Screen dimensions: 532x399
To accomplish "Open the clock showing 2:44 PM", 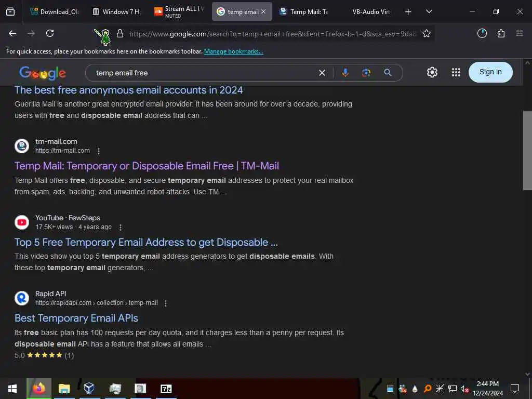I will [487, 389].
